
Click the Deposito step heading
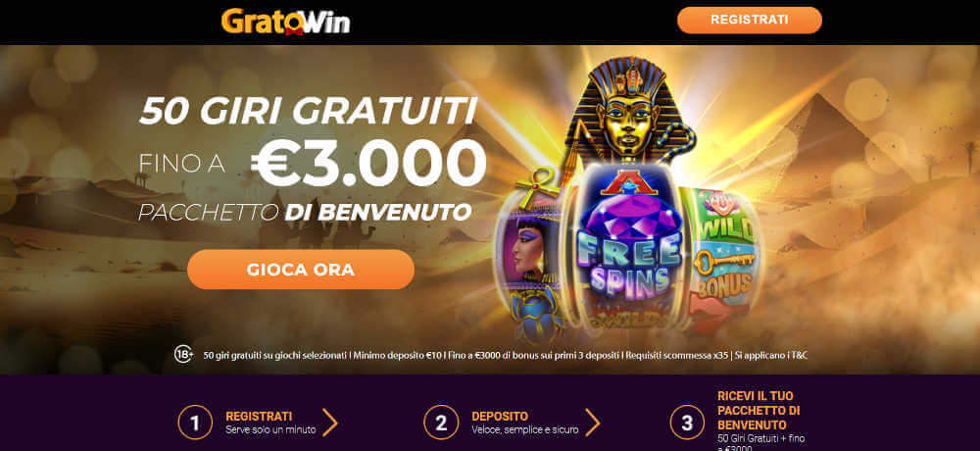click(x=500, y=416)
